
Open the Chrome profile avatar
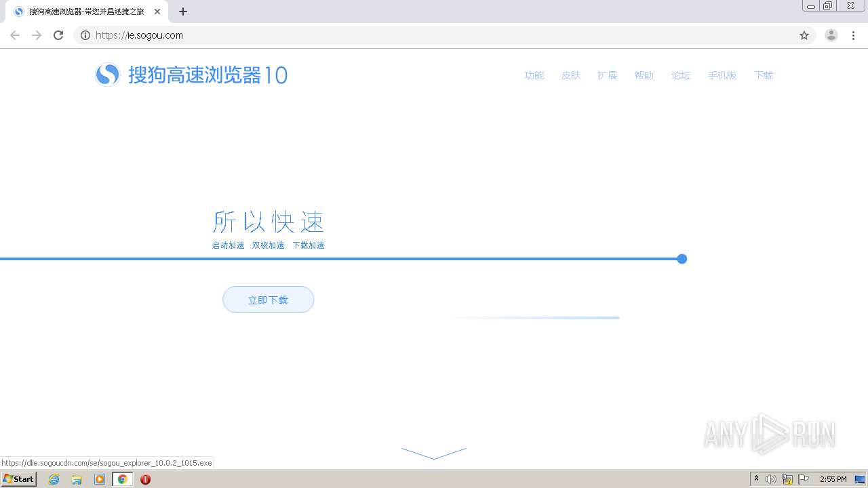pyautogui.click(x=831, y=35)
